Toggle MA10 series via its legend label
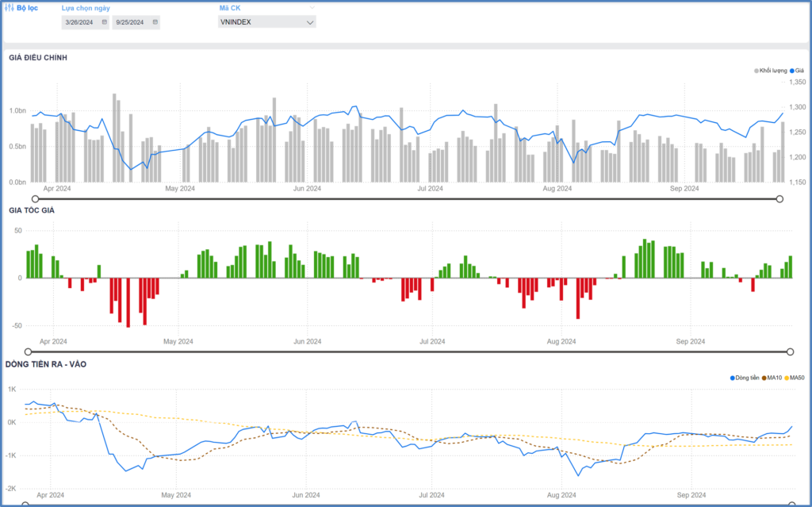The width and height of the screenshot is (812, 507). pyautogui.click(x=774, y=378)
